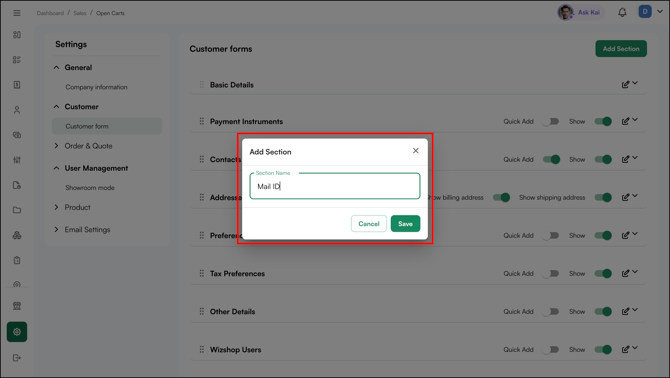Viewport: 670px width, 378px height.
Task: Click the edit icon for Basic Details
Action: [x=625, y=85]
